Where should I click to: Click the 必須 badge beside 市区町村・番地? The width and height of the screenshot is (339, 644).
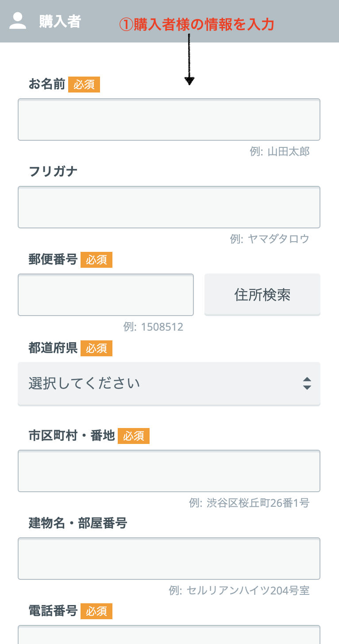134,436
